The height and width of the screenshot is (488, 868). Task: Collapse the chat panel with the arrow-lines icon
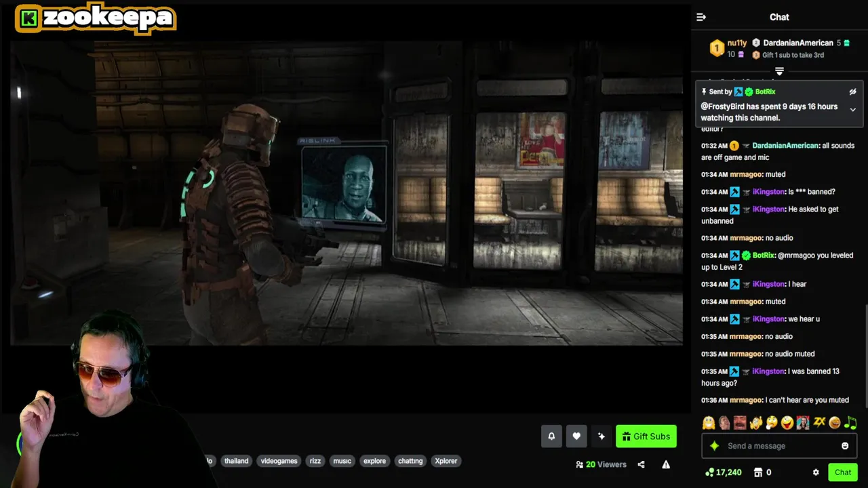click(701, 17)
